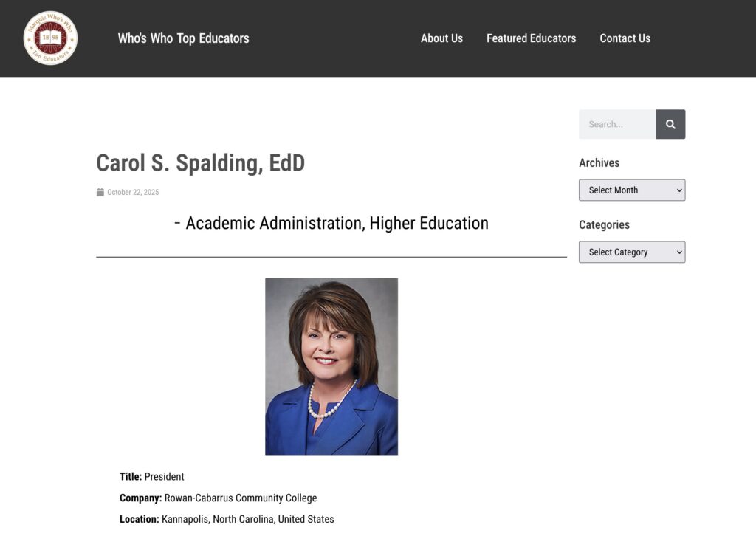Screen dimensions: 756x536
Task: Click Carol S. Spalding portrait photo
Action: coord(331,366)
